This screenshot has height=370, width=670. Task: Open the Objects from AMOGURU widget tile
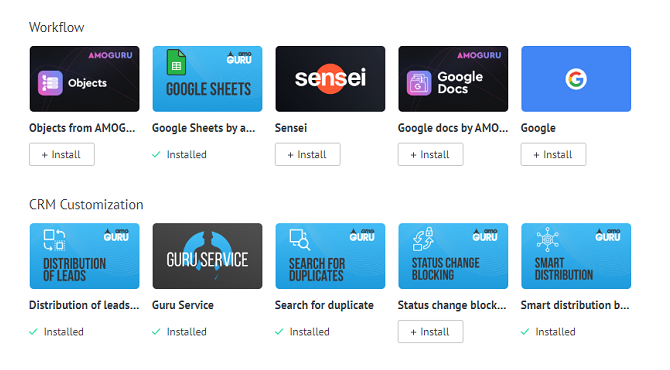[84, 79]
